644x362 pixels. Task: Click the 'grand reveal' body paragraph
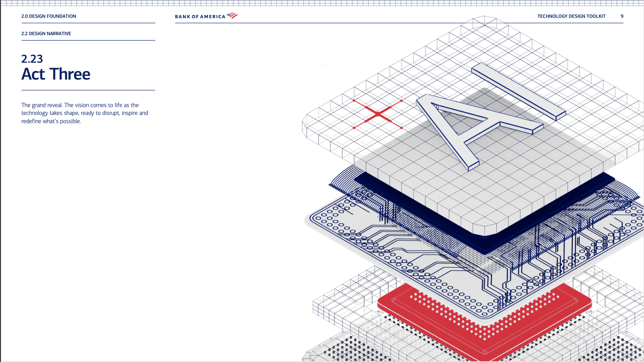click(x=84, y=113)
